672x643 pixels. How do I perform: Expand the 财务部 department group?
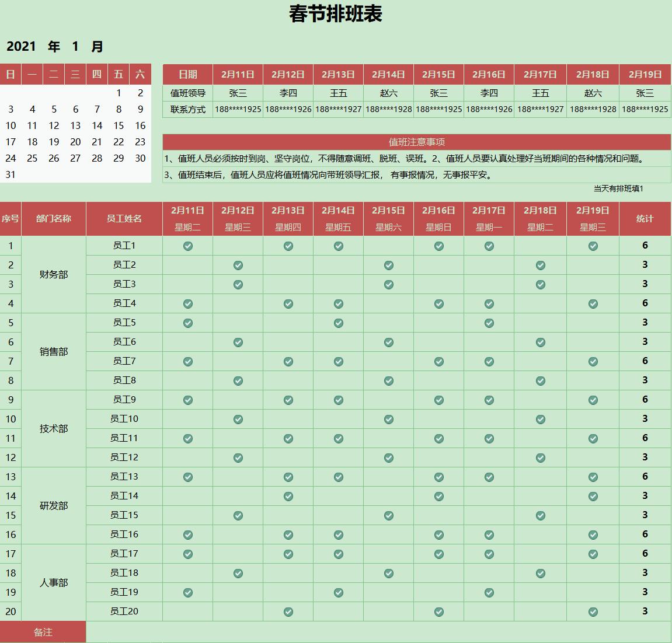(53, 274)
